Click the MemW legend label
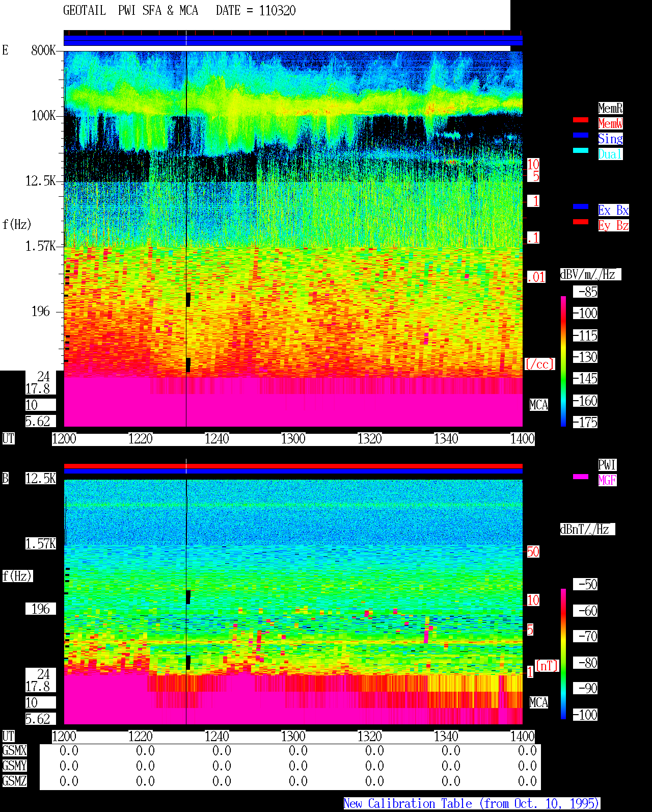 (610, 123)
